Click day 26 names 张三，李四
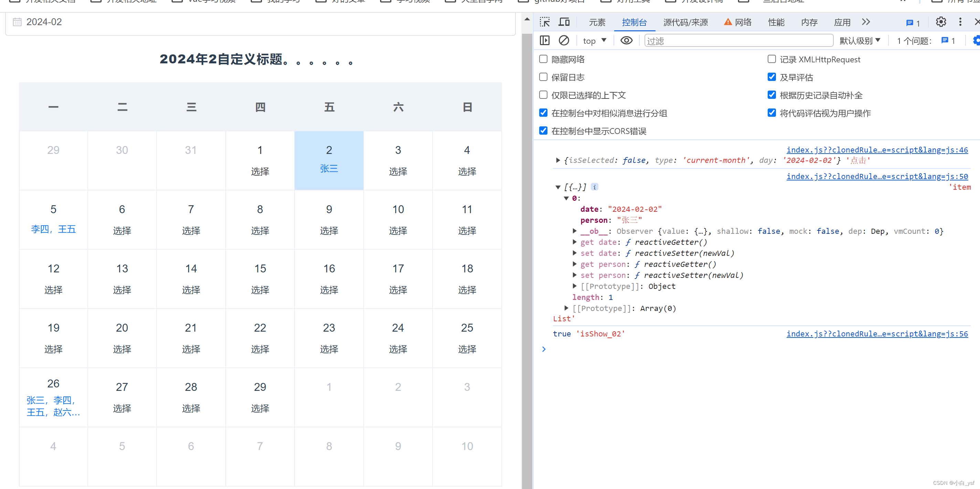 53,406
